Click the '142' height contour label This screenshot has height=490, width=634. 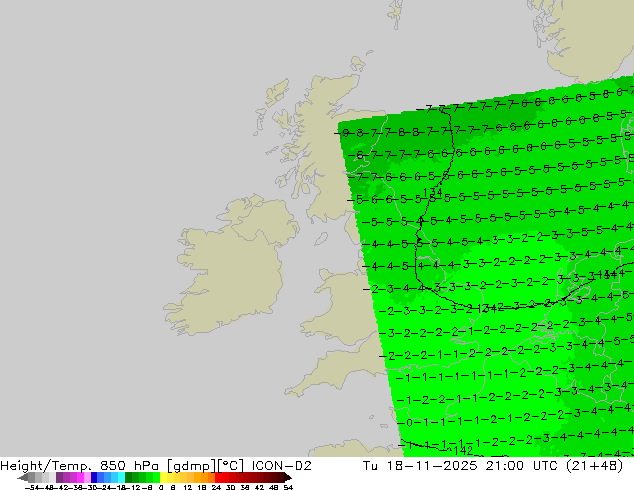click(x=463, y=450)
